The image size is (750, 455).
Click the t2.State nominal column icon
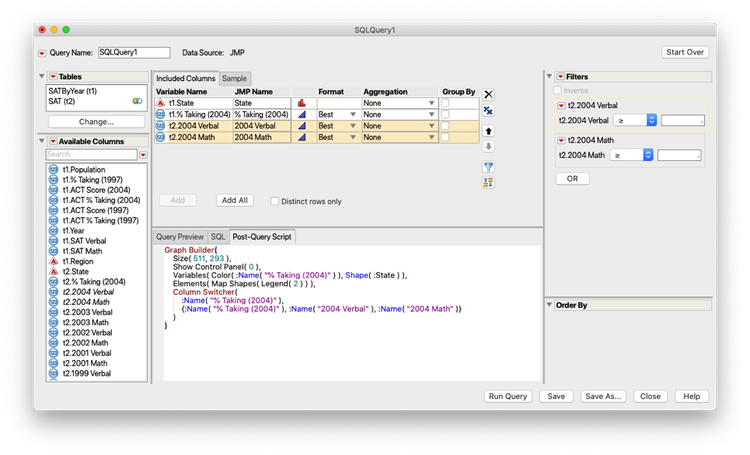click(x=54, y=272)
